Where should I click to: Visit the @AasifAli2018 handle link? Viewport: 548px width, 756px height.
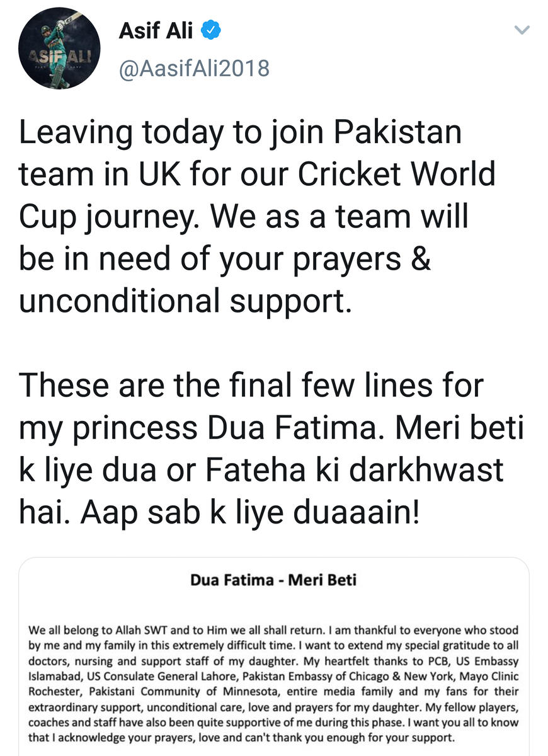tap(194, 67)
